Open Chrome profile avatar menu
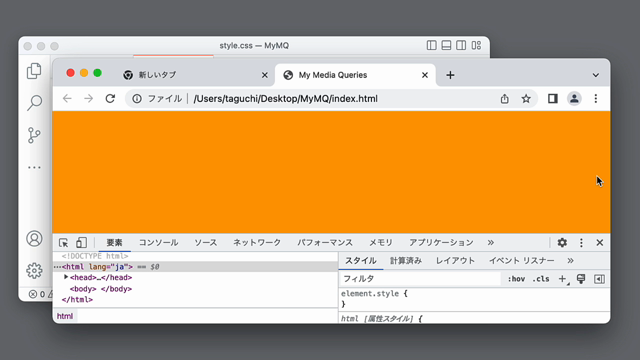 (574, 98)
